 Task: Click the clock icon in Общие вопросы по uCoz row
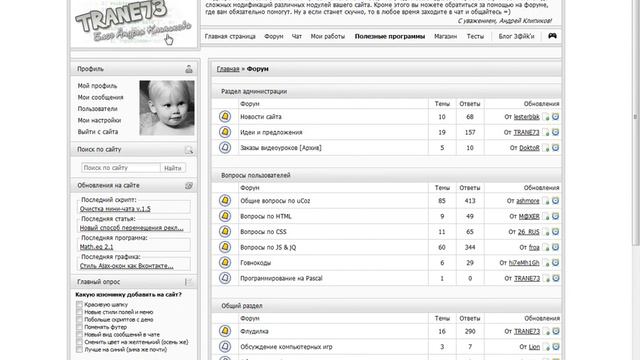point(556,201)
